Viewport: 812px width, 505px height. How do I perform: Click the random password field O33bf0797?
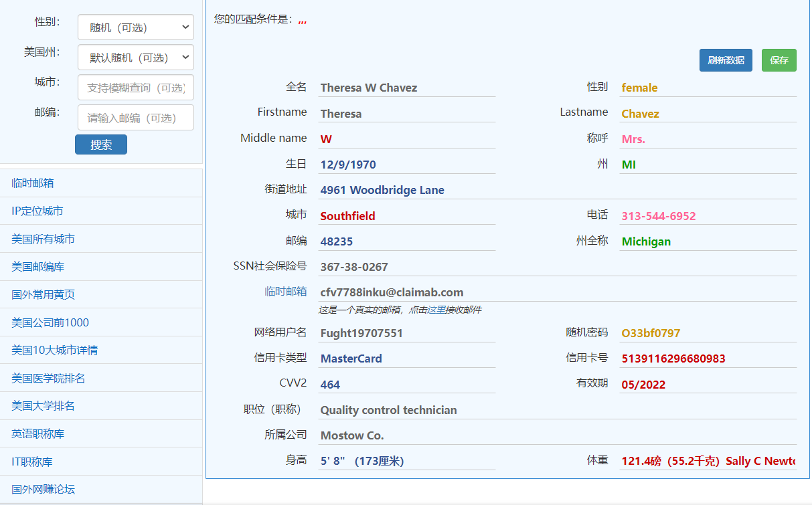point(708,333)
